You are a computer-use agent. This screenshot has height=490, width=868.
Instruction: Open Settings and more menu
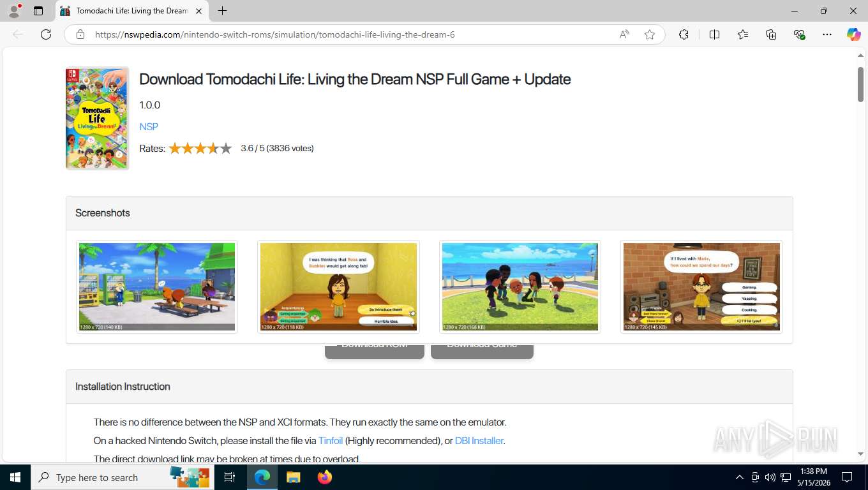click(x=827, y=34)
